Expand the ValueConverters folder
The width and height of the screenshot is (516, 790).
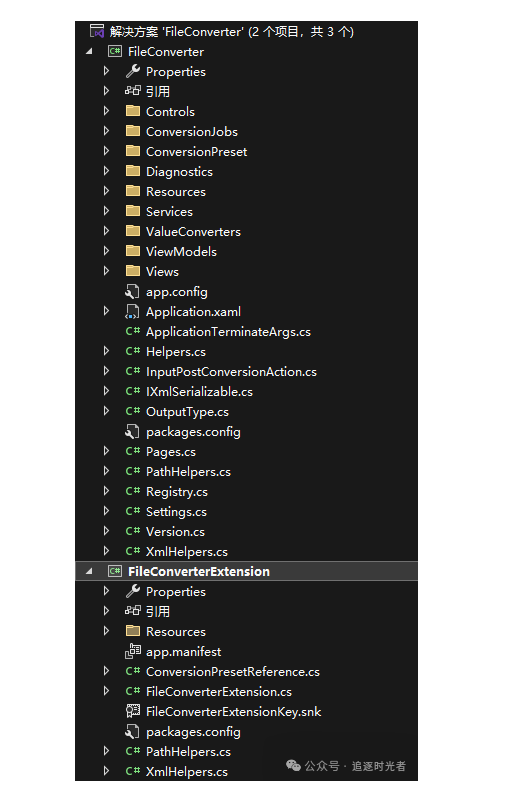click(x=106, y=231)
